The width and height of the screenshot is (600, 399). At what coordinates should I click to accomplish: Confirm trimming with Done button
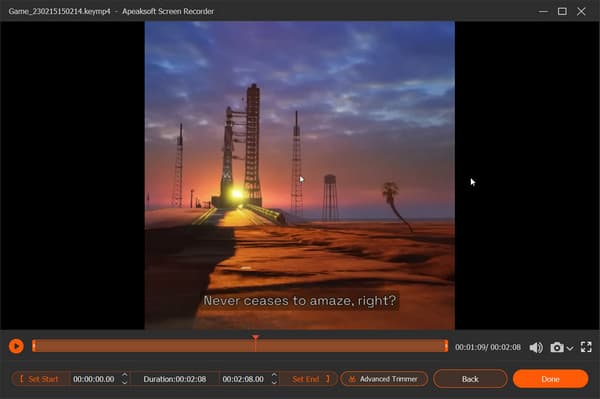(550, 379)
